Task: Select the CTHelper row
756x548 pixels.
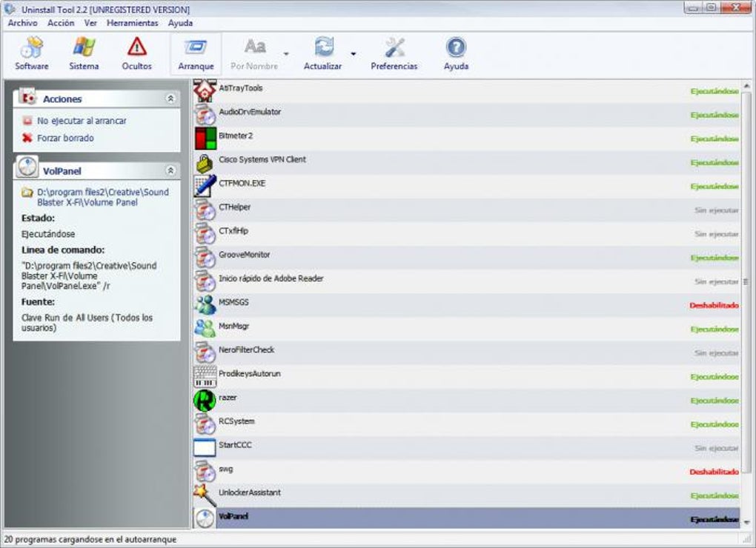Action: (x=466, y=210)
